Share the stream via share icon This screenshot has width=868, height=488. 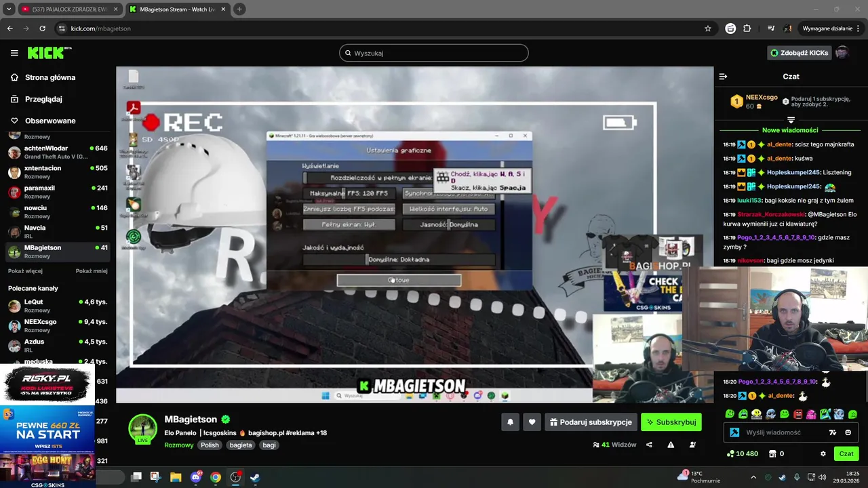click(x=649, y=445)
